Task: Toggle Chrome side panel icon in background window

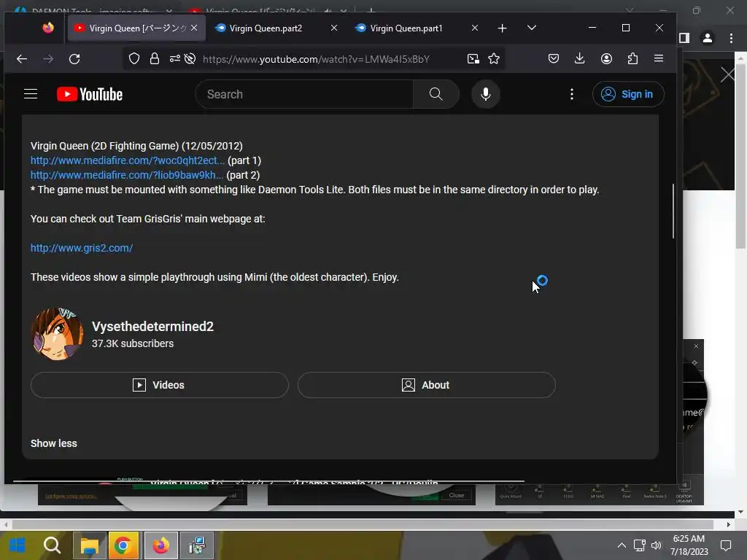Action: tap(684, 38)
